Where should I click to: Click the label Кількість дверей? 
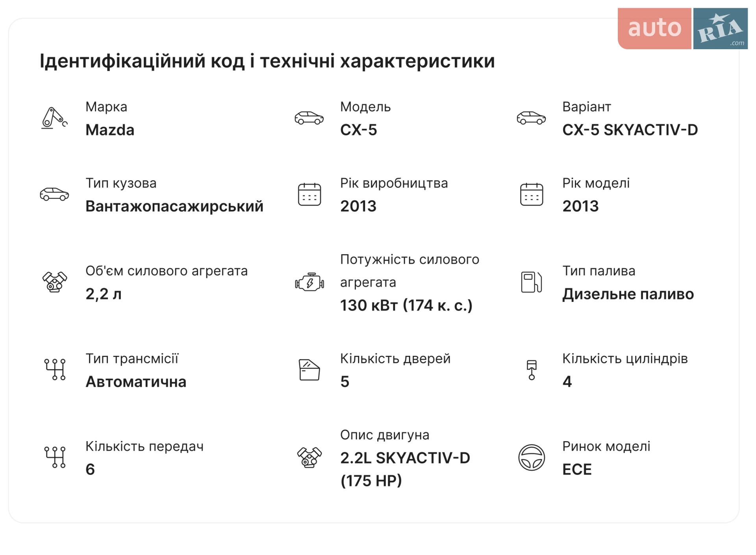(x=395, y=359)
